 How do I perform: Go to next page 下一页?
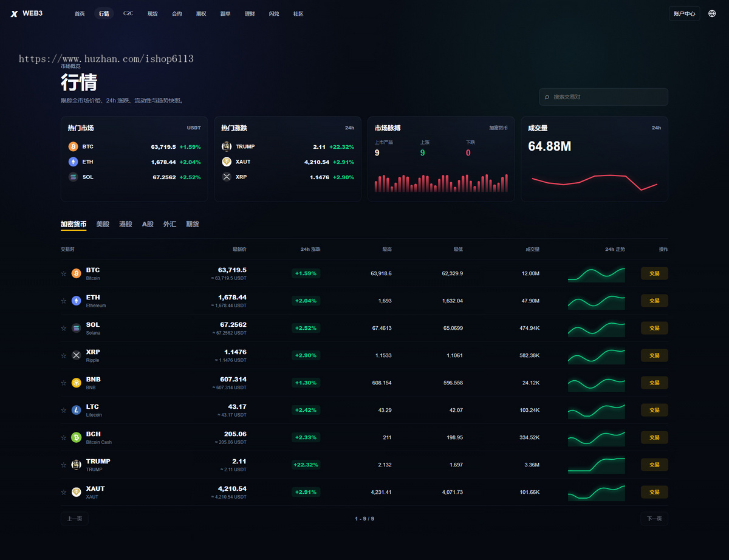pyautogui.click(x=654, y=519)
